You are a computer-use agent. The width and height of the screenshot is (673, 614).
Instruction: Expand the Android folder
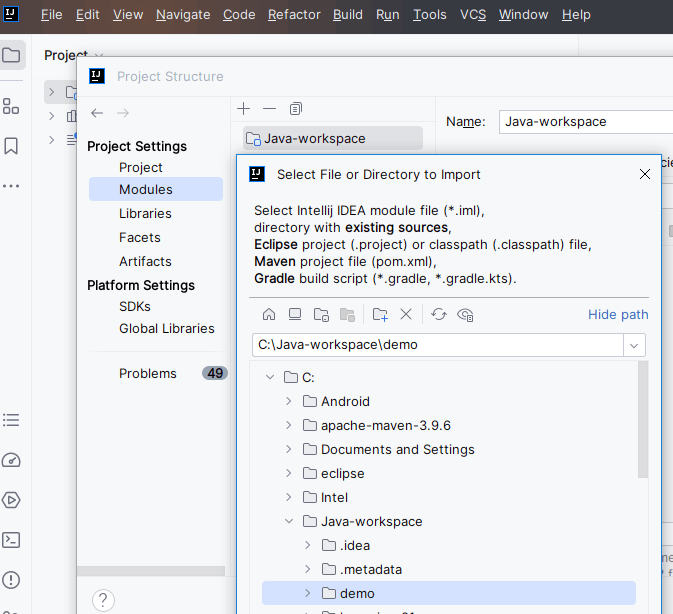pyautogui.click(x=289, y=402)
